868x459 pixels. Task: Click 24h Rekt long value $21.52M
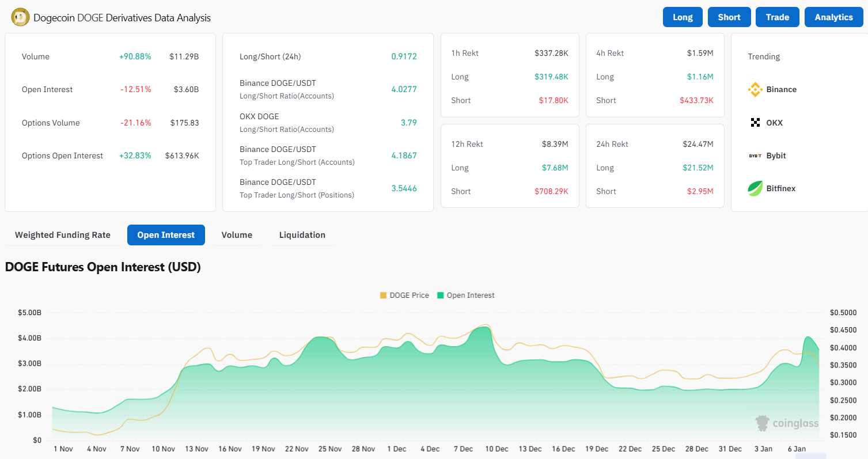697,168
